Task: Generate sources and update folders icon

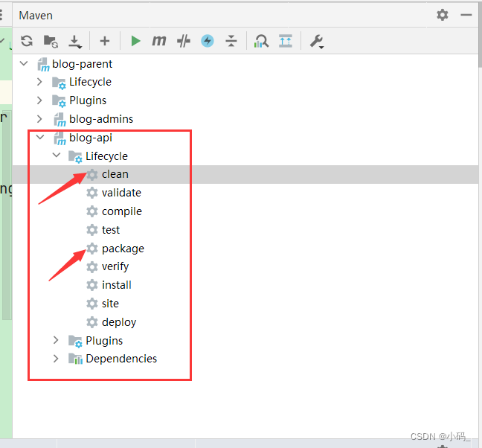Action: (51, 41)
